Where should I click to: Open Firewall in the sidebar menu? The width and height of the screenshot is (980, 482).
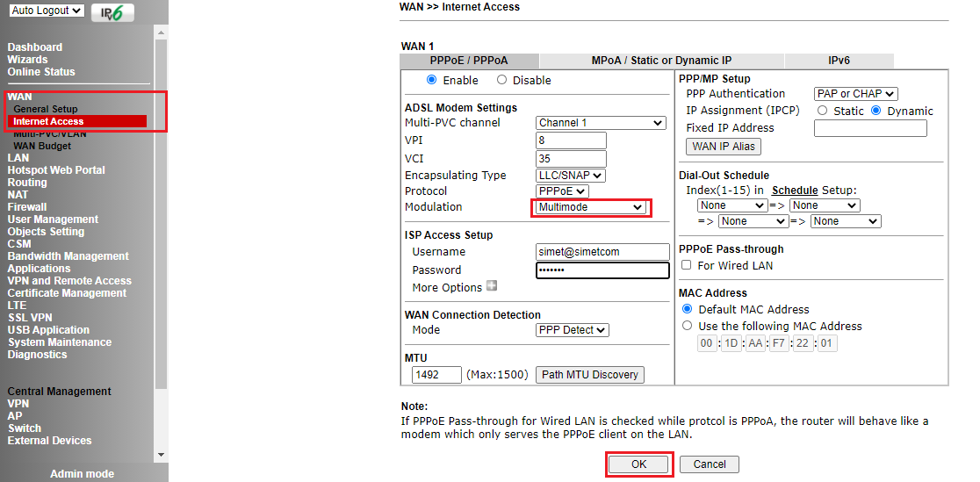[x=27, y=207]
